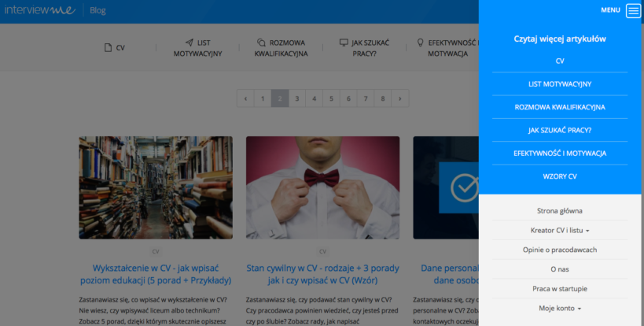The image size is (644, 326).
Task: Click the MENU label
Action: tap(610, 10)
